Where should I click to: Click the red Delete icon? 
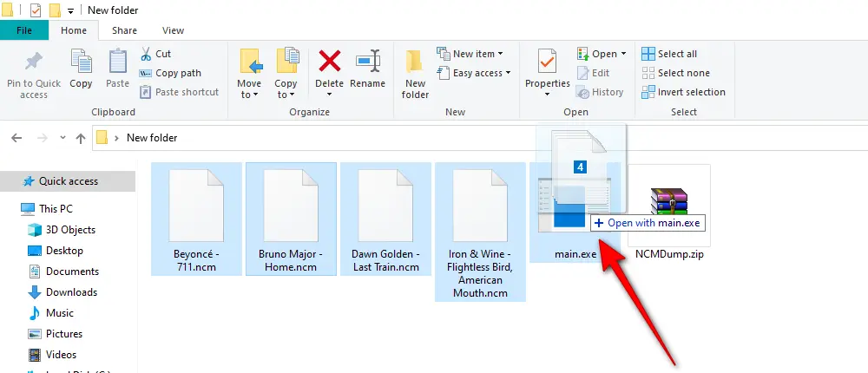pyautogui.click(x=329, y=61)
